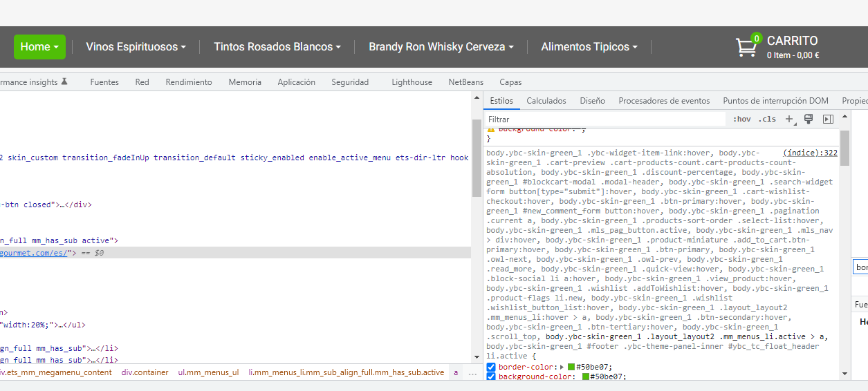The width and height of the screenshot is (868, 391).
Task: Click the Performance insights flask icon
Action: coord(64,82)
